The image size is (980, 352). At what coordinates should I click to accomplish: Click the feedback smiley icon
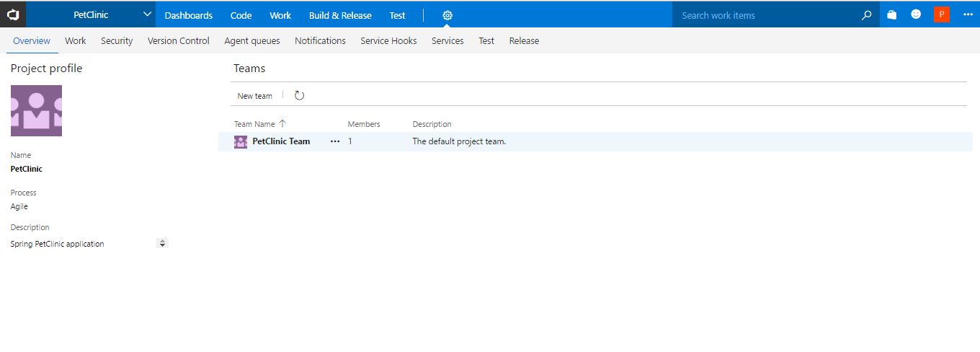pyautogui.click(x=916, y=14)
